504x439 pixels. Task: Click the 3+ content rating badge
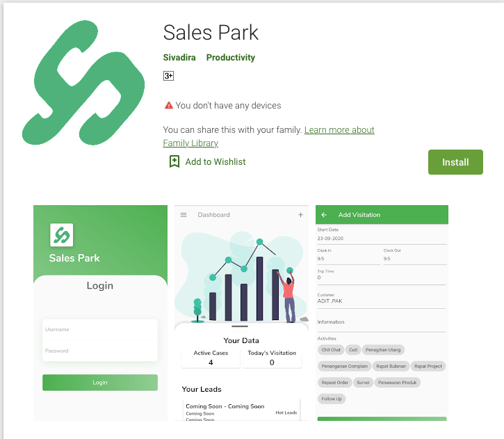coord(168,76)
